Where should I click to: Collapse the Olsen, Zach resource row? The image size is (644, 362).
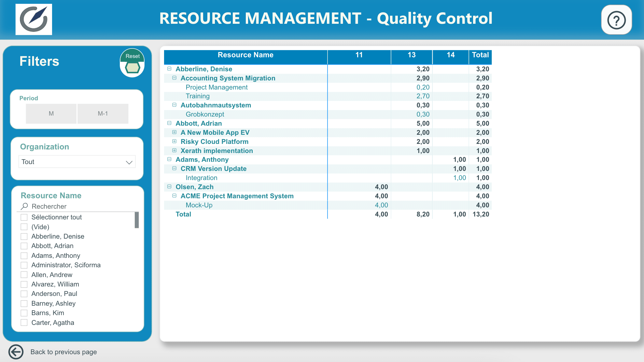169,187
